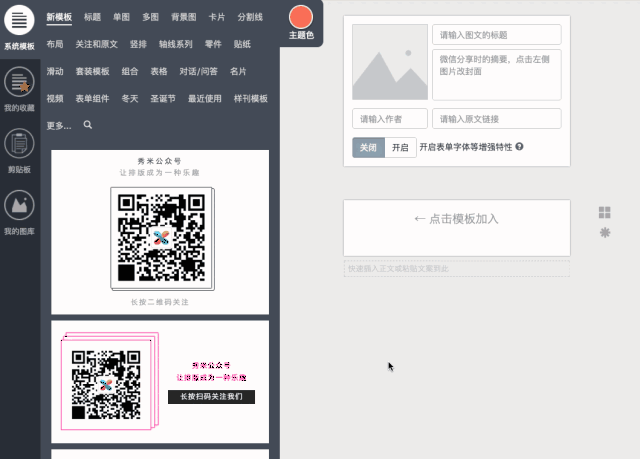Add the pink-framed QR code template
Viewport: 640px width, 459px height.
[160, 382]
